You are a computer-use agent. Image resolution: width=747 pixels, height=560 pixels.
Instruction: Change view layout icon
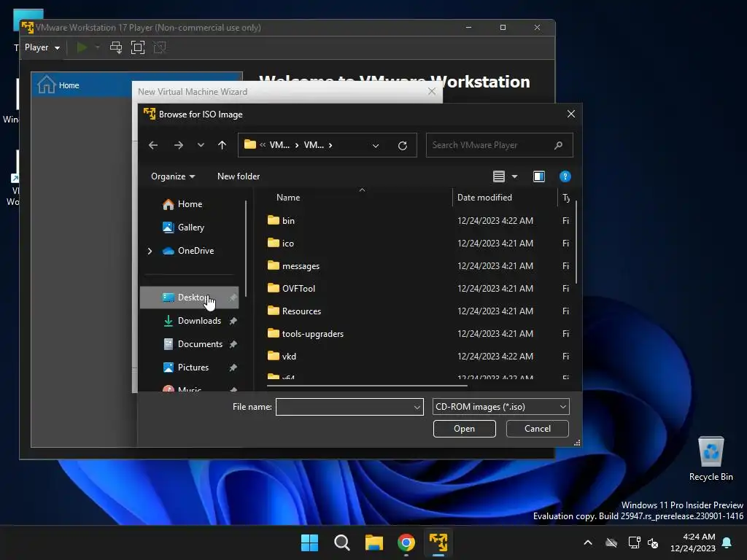[499, 176]
